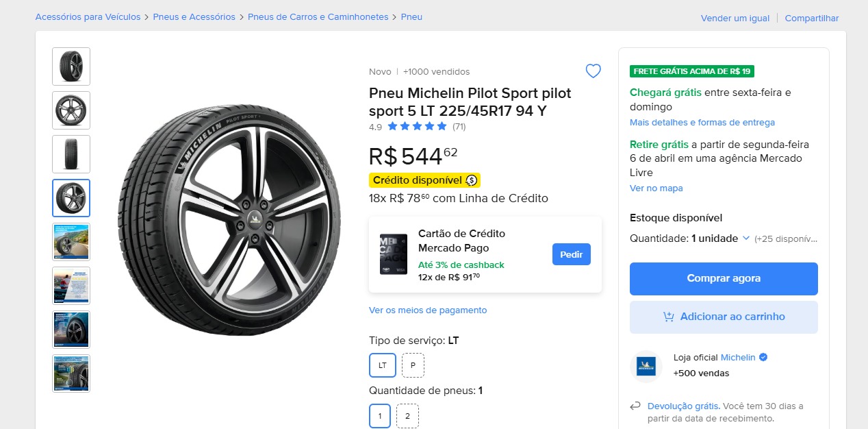Viewport: 868px width, 429px height.
Task: Click Ver no mapa link
Action: tap(656, 188)
